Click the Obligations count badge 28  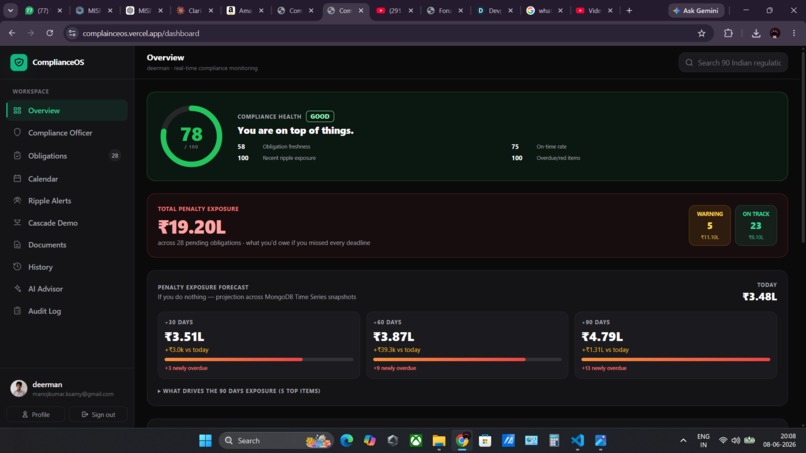coord(115,156)
